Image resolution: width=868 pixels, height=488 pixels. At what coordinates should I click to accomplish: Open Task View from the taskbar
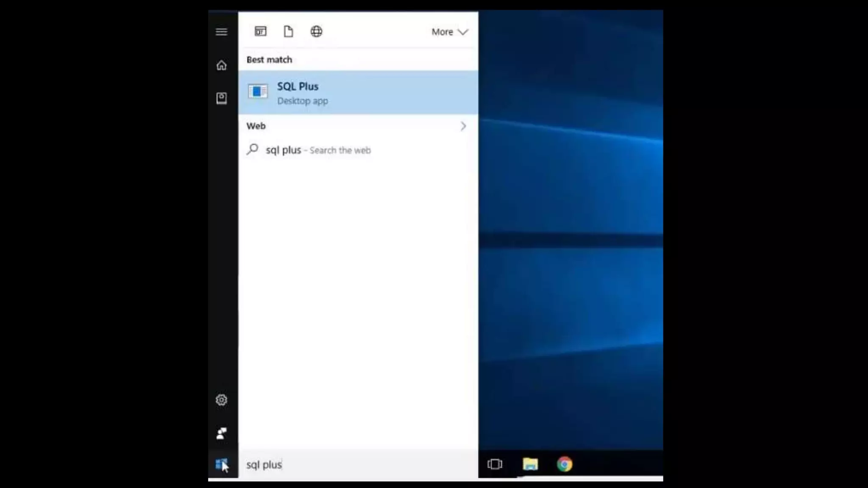coord(495,464)
